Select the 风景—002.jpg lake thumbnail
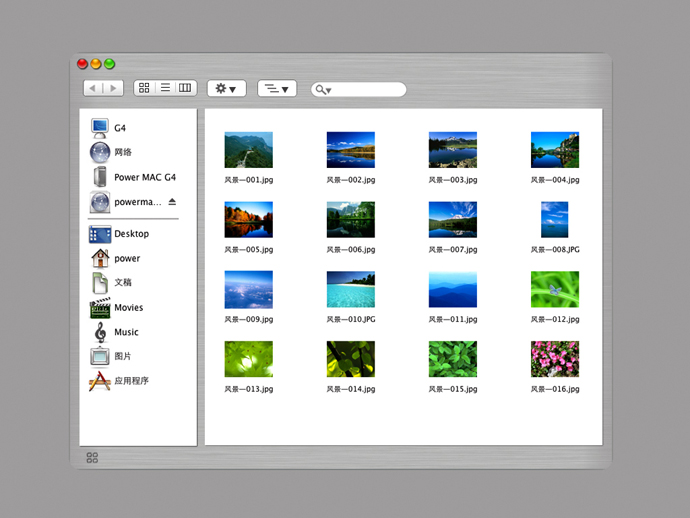 click(351, 150)
